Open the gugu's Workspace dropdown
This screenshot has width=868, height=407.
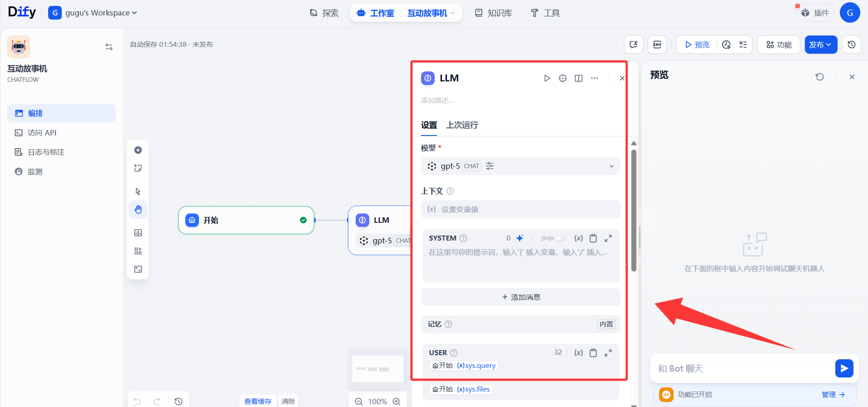pos(93,13)
